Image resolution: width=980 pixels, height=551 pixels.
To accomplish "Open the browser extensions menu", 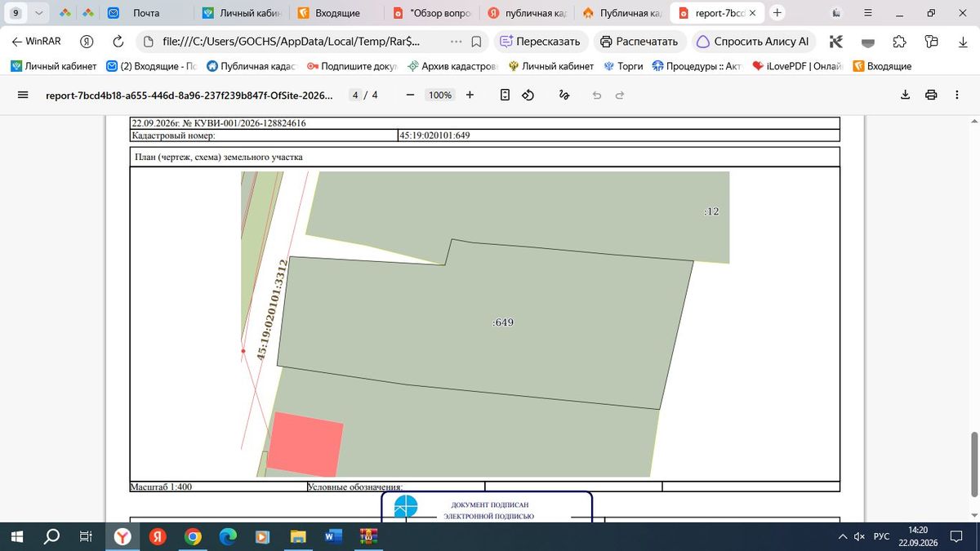I will [x=899, y=42].
